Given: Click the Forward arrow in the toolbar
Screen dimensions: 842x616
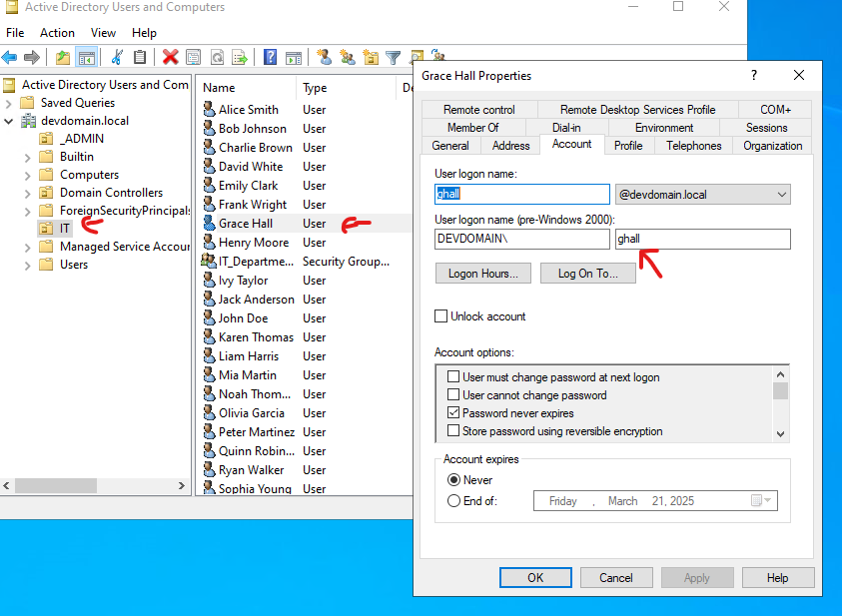Looking at the screenshot, I should (32, 57).
